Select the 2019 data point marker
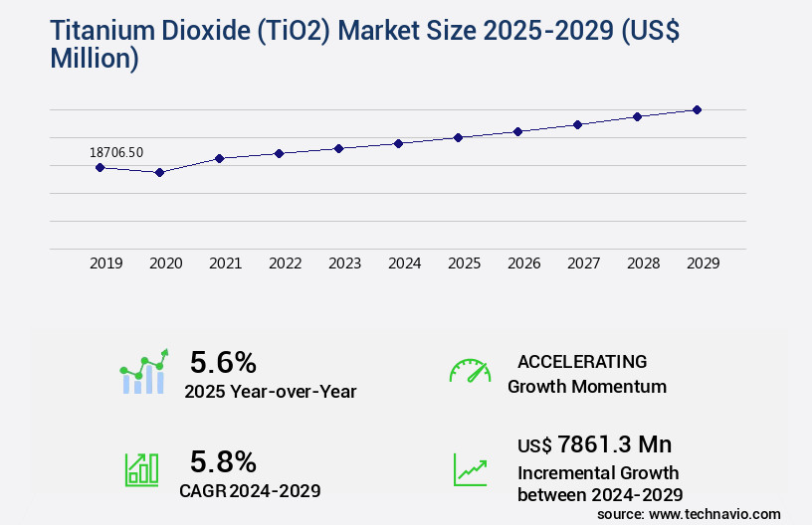Viewport: 812px width, 525px height. [x=100, y=167]
